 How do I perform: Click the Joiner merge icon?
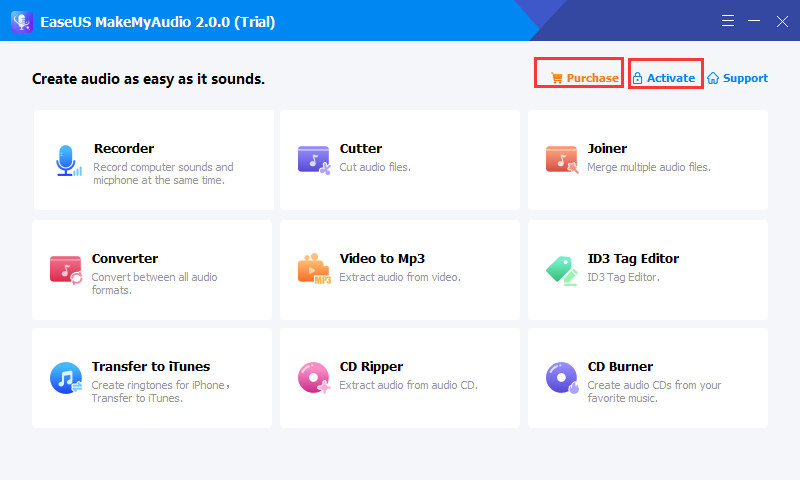tap(562, 160)
